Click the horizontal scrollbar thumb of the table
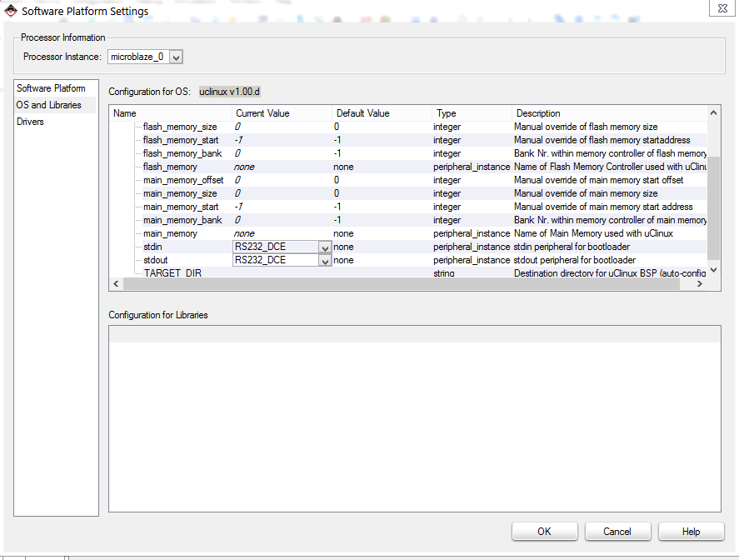The width and height of the screenshot is (739, 560). pos(400,284)
